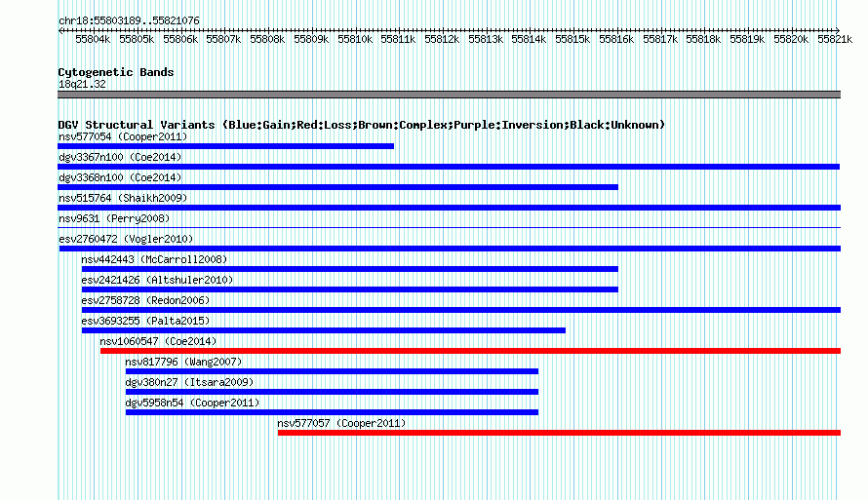Click esv2758728 (Redon2006) label

click(x=145, y=300)
